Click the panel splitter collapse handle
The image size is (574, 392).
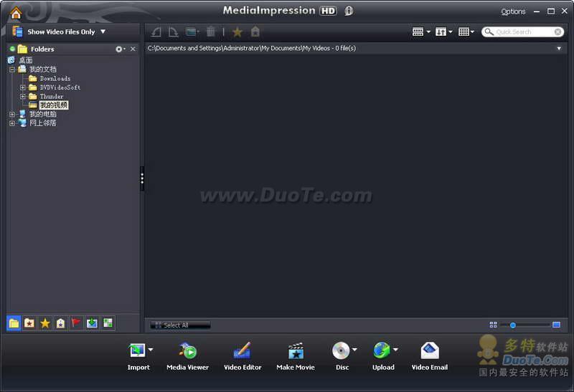coord(142,178)
